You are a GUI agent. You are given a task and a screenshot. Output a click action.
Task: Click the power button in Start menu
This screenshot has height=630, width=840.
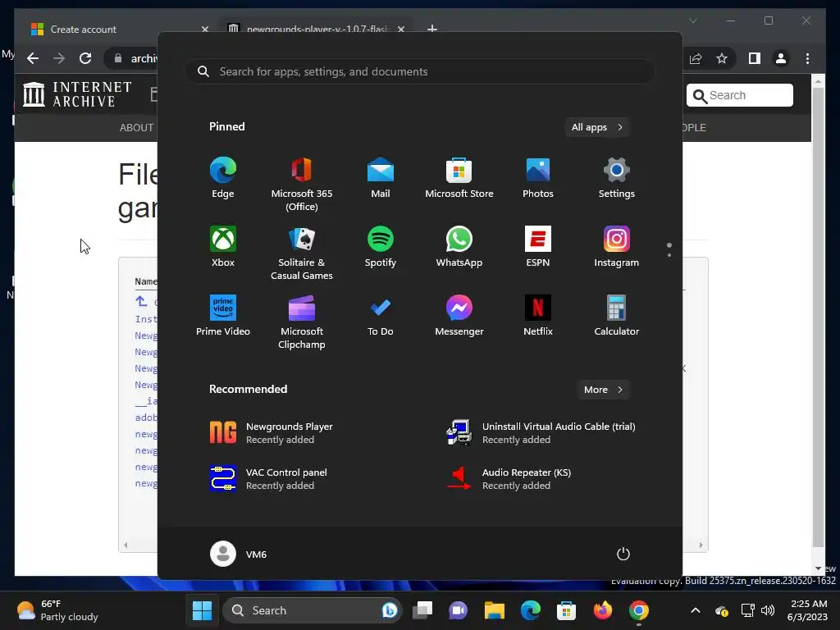point(623,554)
